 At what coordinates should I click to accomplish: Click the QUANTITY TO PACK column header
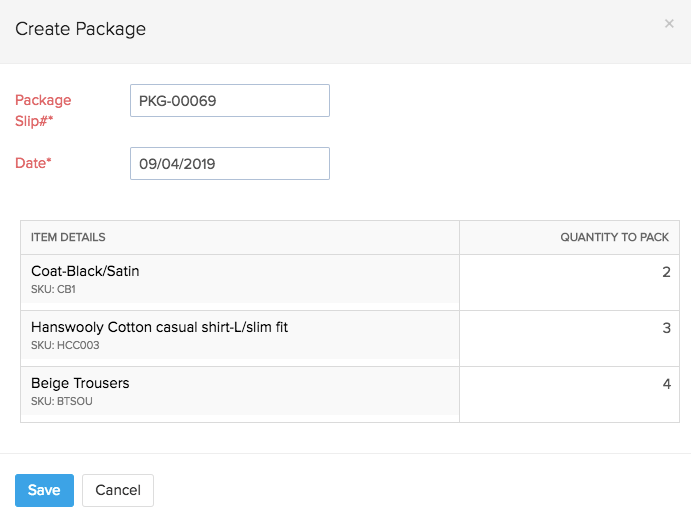click(x=614, y=237)
